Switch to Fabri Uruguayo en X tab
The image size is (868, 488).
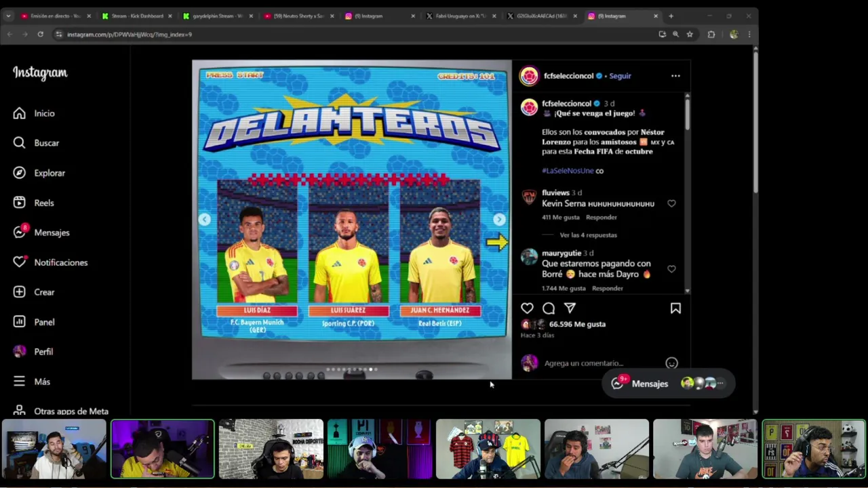click(460, 16)
